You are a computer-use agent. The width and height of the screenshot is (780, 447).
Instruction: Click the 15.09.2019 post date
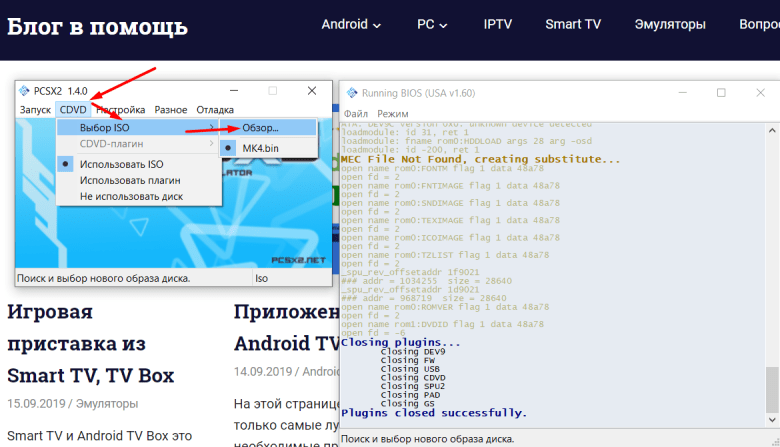(36, 404)
